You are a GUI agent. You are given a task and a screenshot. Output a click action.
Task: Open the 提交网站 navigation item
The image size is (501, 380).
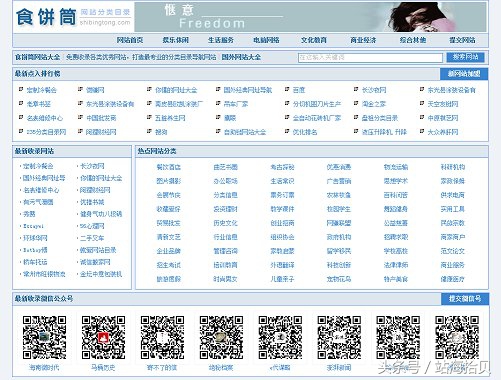coord(462,40)
